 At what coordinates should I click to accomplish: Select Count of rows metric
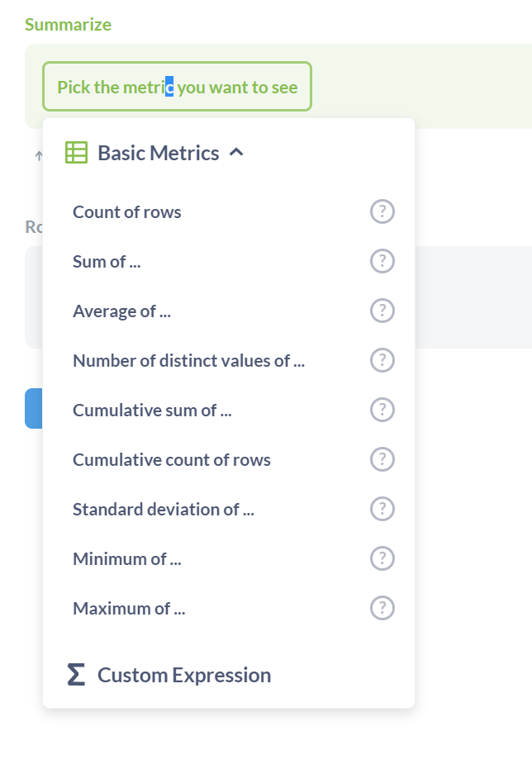(x=127, y=212)
